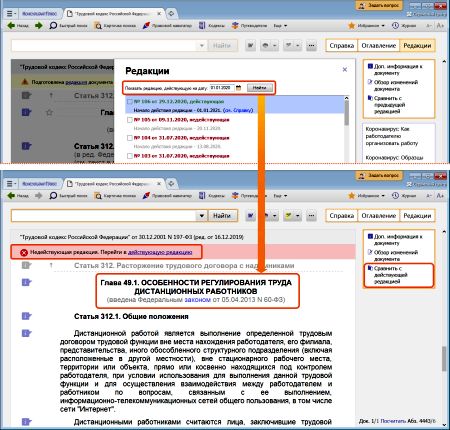Click the green forward arrow in top window
Screen dimensions: 450x430
pos(39,26)
